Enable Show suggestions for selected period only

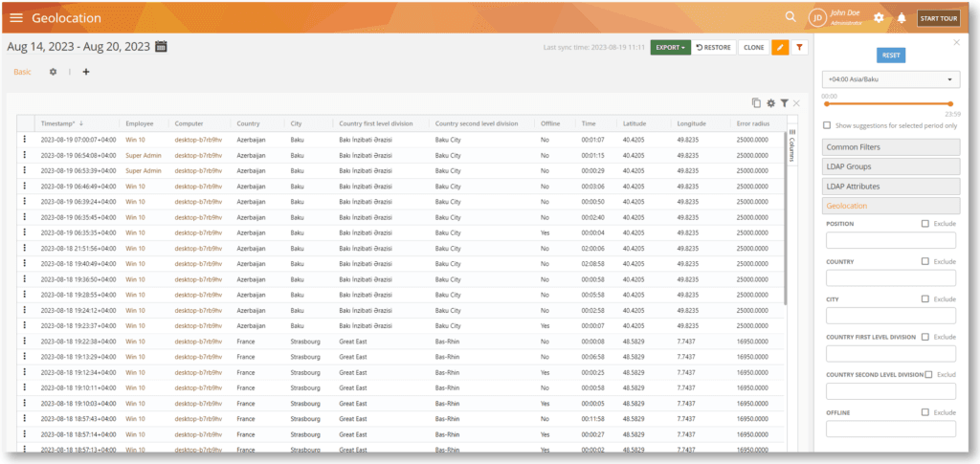point(827,125)
